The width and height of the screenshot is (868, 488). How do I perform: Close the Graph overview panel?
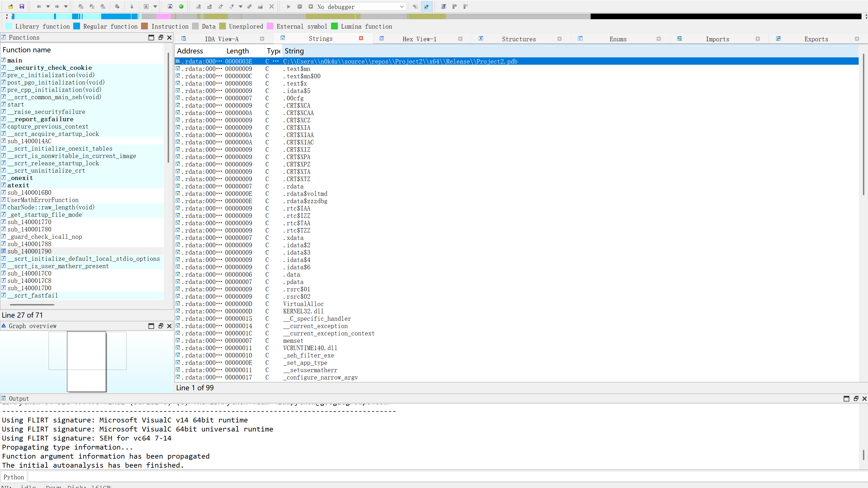169,326
